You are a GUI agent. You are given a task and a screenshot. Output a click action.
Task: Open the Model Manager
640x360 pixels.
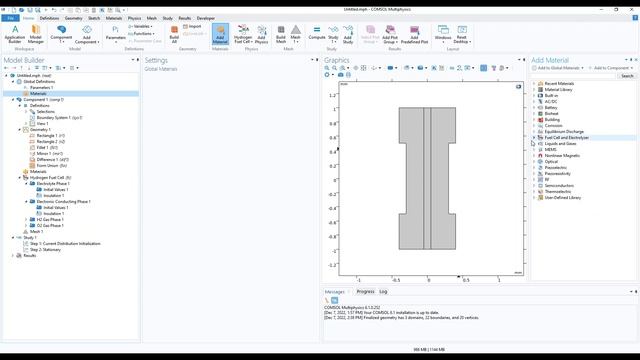[36, 34]
